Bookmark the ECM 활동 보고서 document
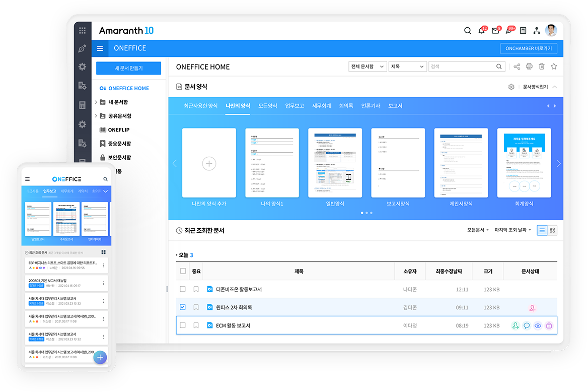This screenshot has height=392, width=588. click(196, 325)
